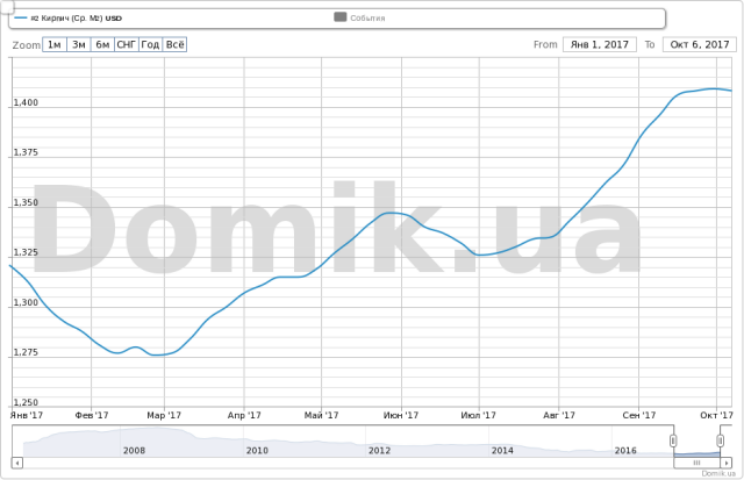This screenshot has width=744, height=480.
Task: Toggle the Кирпич (Ср. М2) USD series legend
Action: tap(71, 18)
